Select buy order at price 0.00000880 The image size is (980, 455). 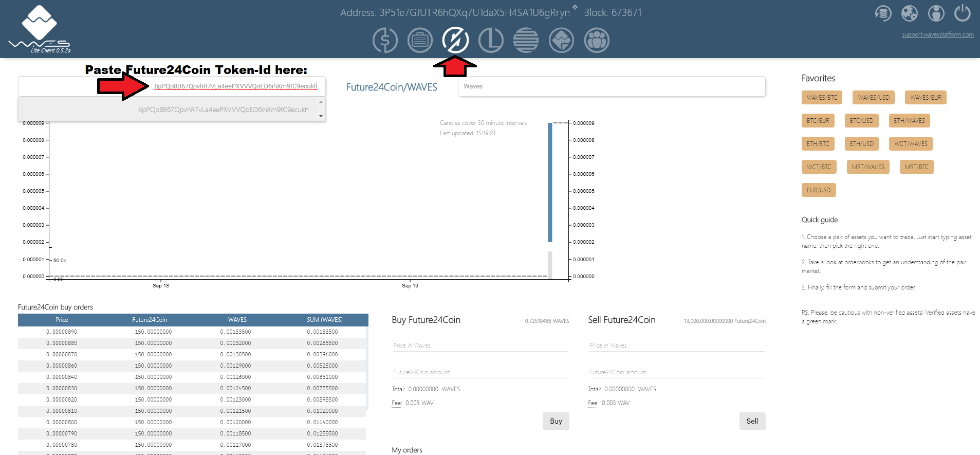click(x=192, y=343)
